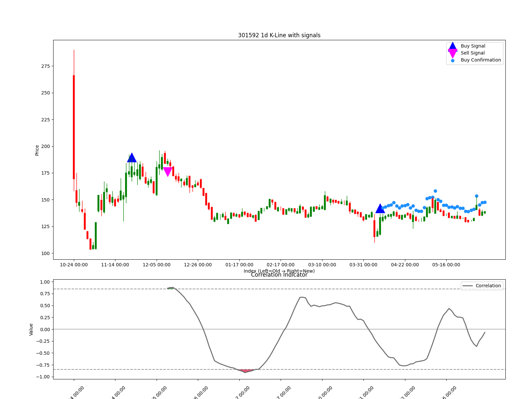
Task: Click the magenta sell signal triangle near 12-05
Action: pos(168,172)
